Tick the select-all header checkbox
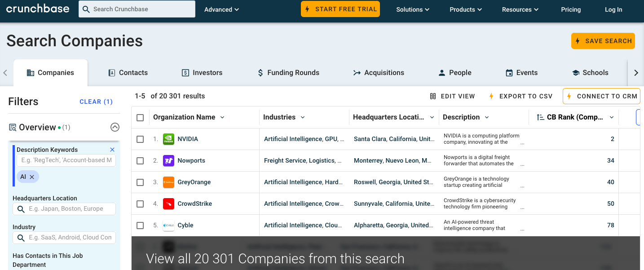The width and height of the screenshot is (644, 270). click(x=140, y=118)
